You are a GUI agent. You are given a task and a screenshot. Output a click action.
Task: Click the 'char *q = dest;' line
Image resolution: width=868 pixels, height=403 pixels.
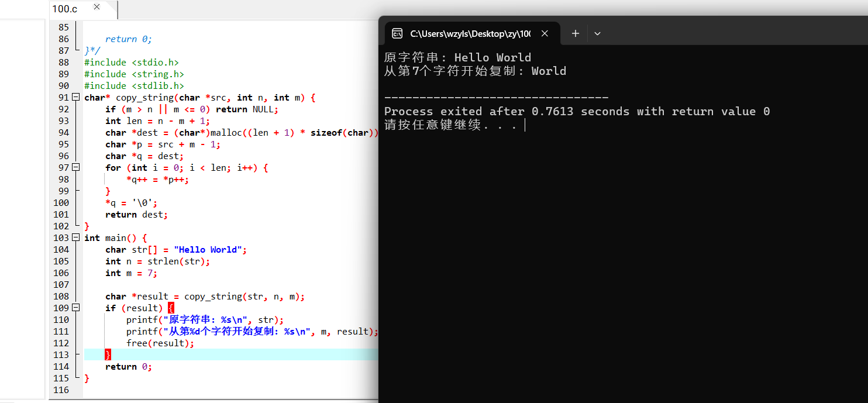click(144, 156)
